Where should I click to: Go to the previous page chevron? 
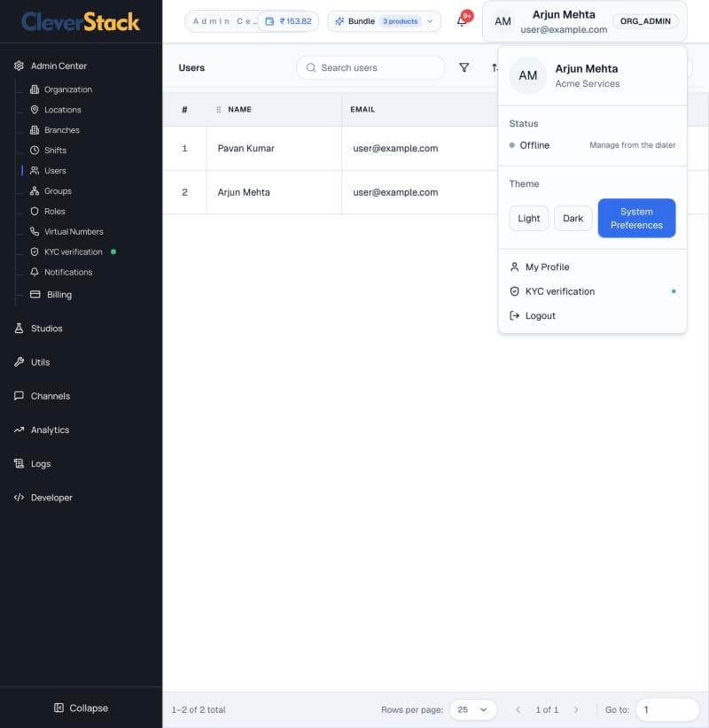tap(518, 709)
